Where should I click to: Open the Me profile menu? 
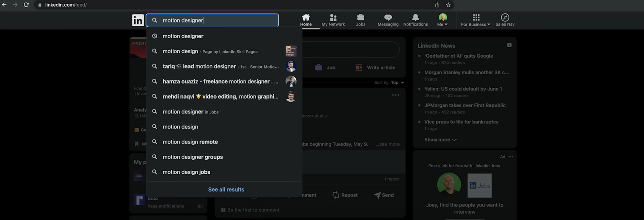443,20
